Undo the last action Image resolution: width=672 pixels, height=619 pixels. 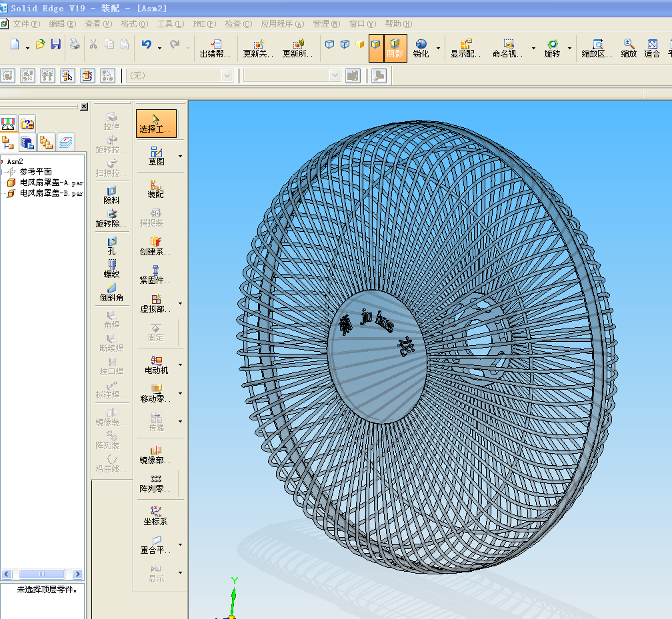click(x=147, y=44)
